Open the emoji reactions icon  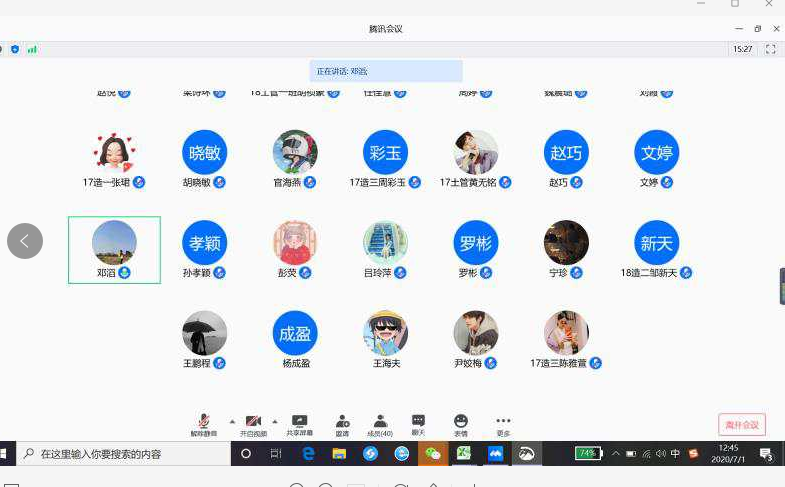(460, 423)
